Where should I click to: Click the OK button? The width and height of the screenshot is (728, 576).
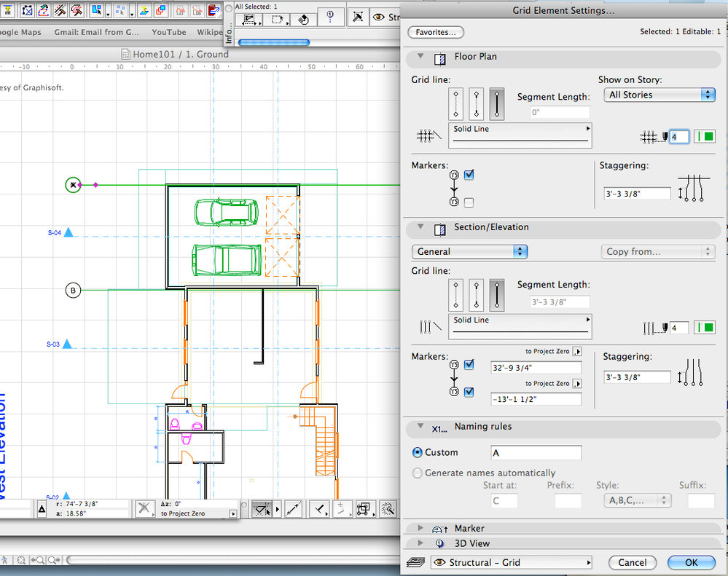691,562
